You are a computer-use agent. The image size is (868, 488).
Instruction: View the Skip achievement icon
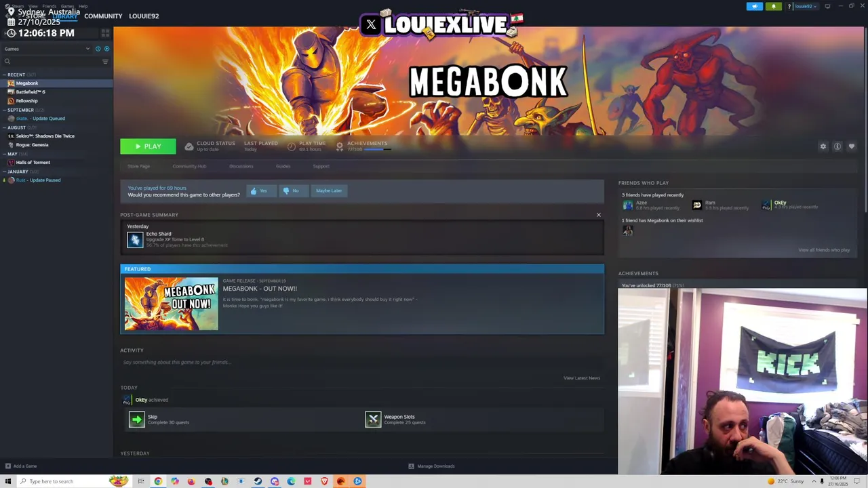pos(137,420)
